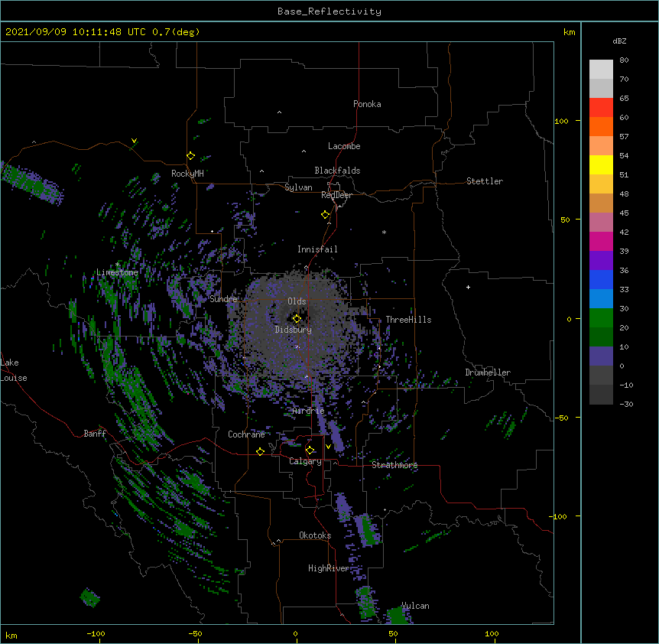
Task: Select the yellow diamond between Olds and Didsbury
Action: point(297,319)
